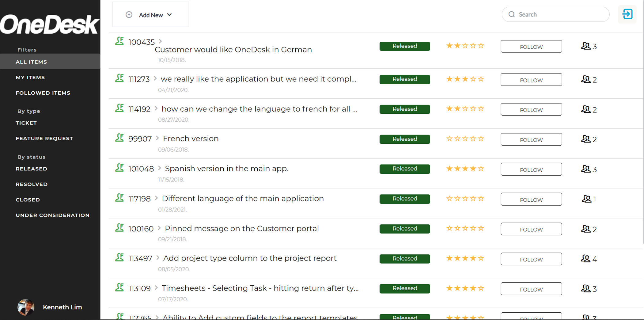The height and width of the screenshot is (320, 644).
Task: Expand item 114192 chevron
Action: [x=156, y=109]
